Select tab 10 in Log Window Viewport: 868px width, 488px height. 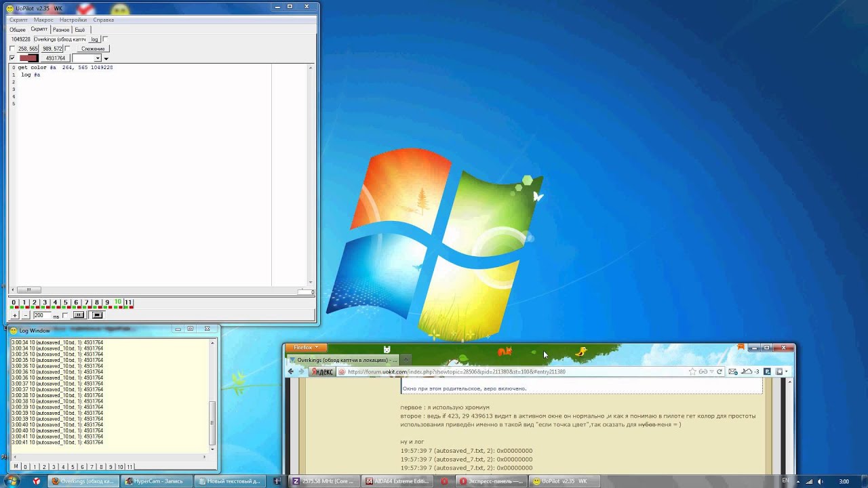click(120, 467)
